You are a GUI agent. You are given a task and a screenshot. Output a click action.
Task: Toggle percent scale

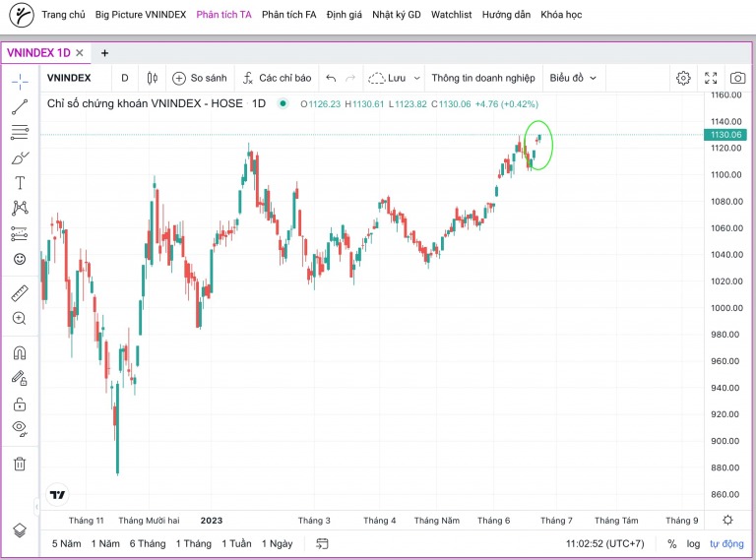pyautogui.click(x=671, y=543)
